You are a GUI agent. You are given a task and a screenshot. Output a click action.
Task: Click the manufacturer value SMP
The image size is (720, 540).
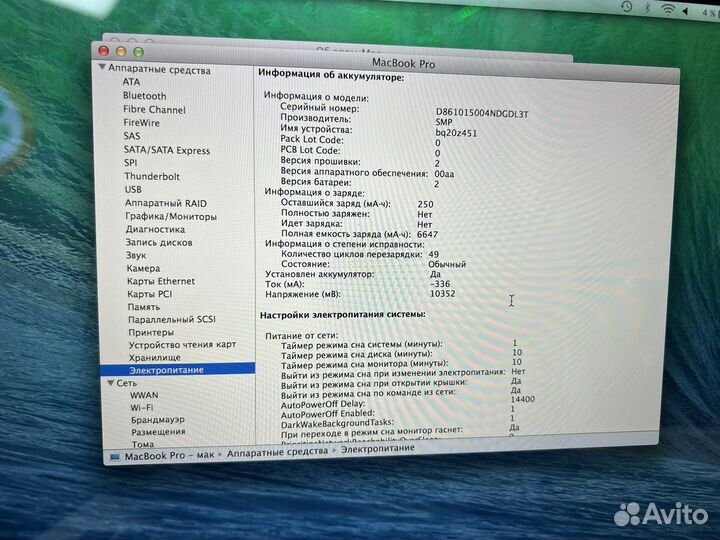444,123
